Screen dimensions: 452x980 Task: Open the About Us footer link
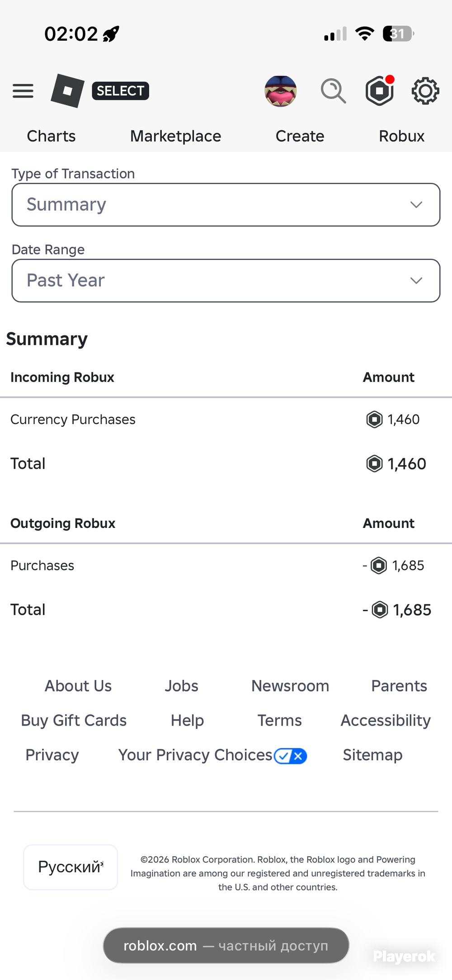click(x=78, y=686)
